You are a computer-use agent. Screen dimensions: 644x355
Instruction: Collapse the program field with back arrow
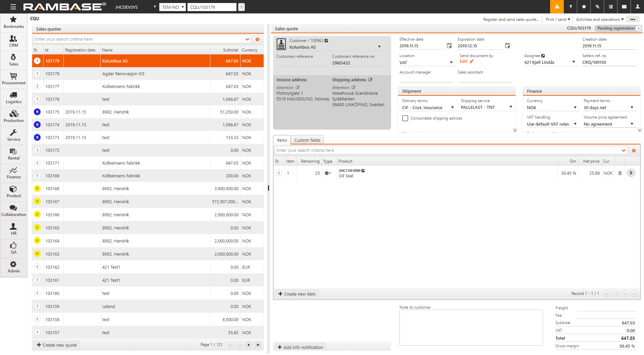(241, 7)
